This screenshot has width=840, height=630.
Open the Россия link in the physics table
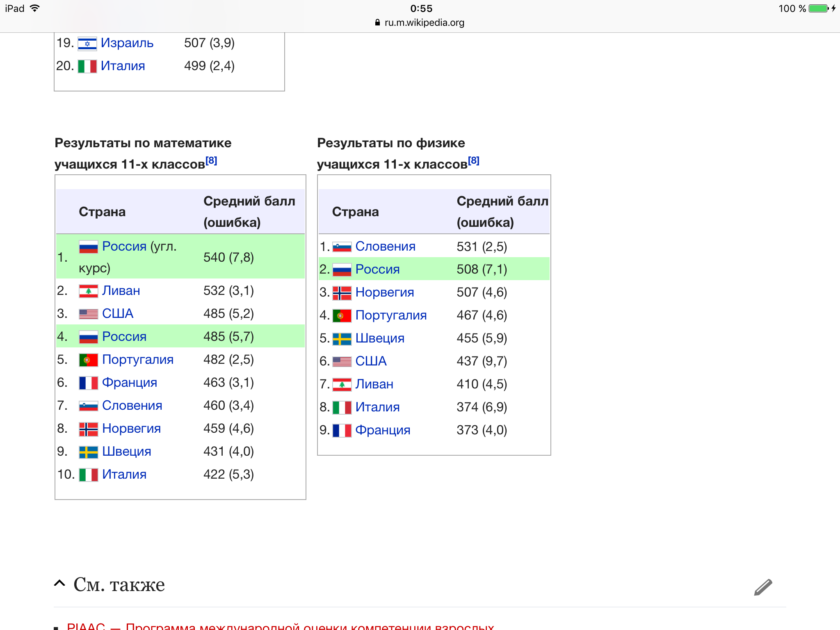pos(378,269)
